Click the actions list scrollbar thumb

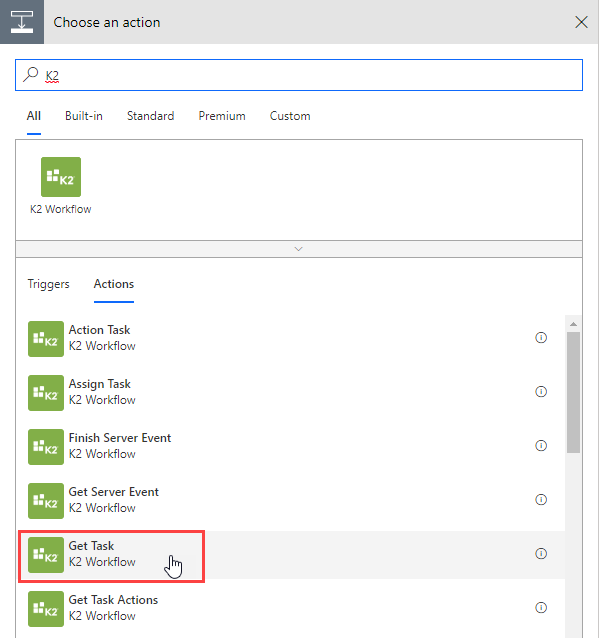coord(573,393)
